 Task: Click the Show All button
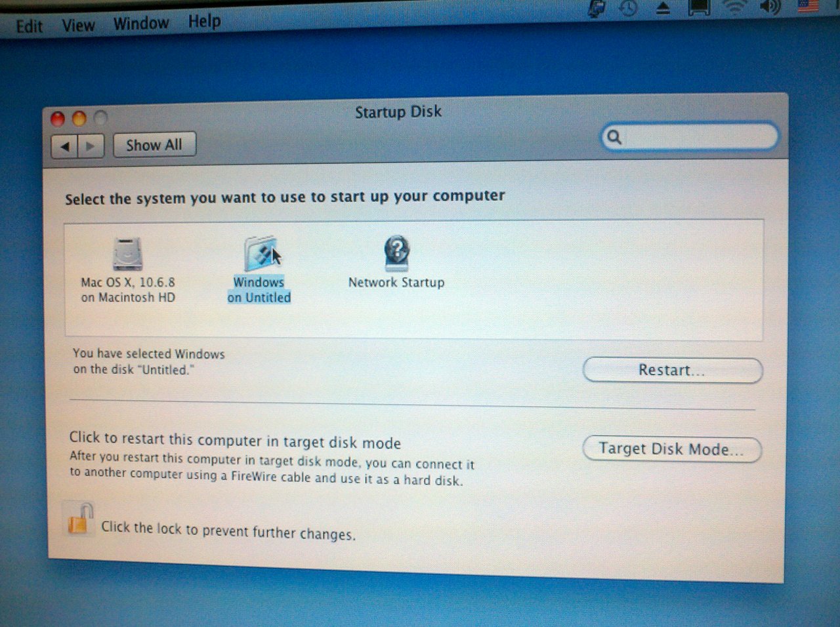pyautogui.click(x=154, y=145)
